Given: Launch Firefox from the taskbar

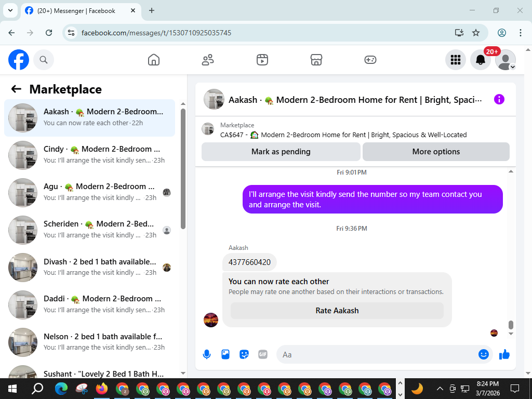Looking at the screenshot, I should pyautogui.click(x=101, y=389).
